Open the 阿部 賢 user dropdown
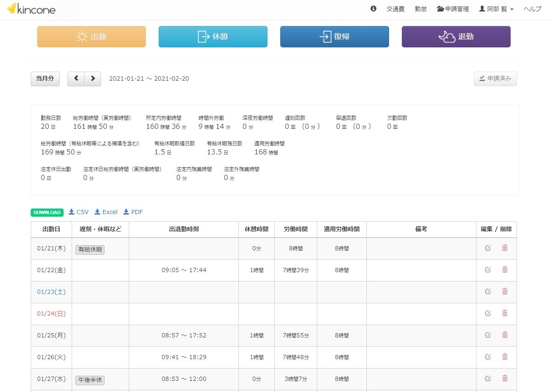This screenshot has height=392, width=552. click(497, 9)
